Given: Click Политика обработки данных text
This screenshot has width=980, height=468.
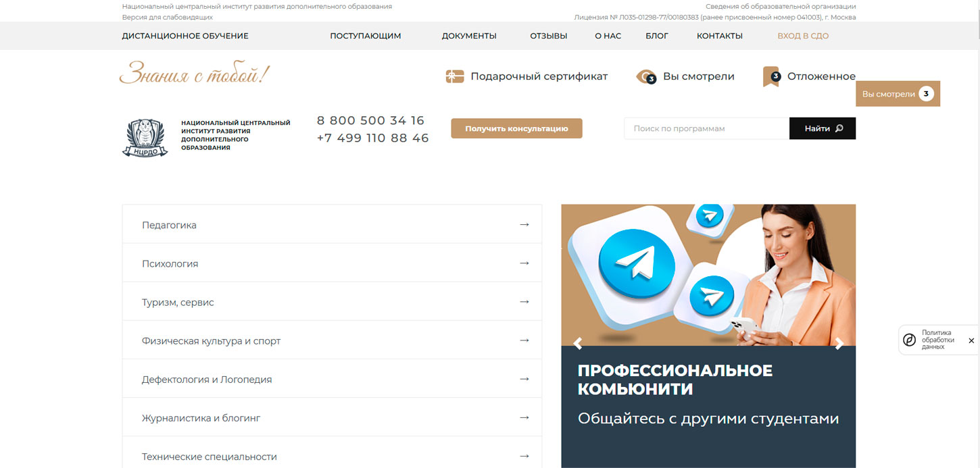Looking at the screenshot, I should click(x=938, y=340).
